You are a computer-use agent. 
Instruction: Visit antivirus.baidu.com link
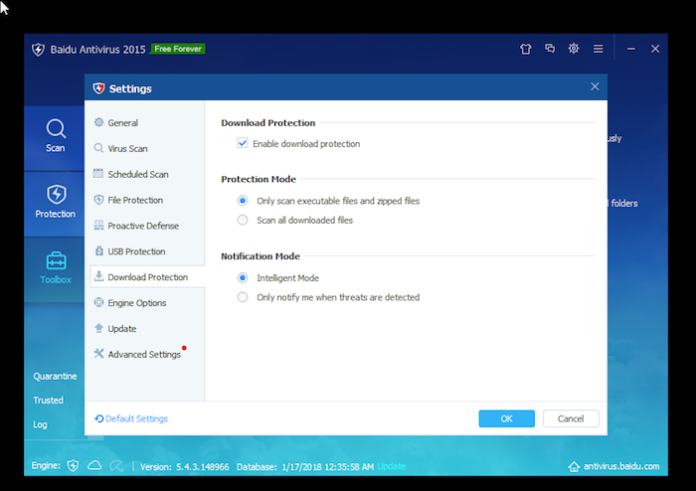click(621, 466)
